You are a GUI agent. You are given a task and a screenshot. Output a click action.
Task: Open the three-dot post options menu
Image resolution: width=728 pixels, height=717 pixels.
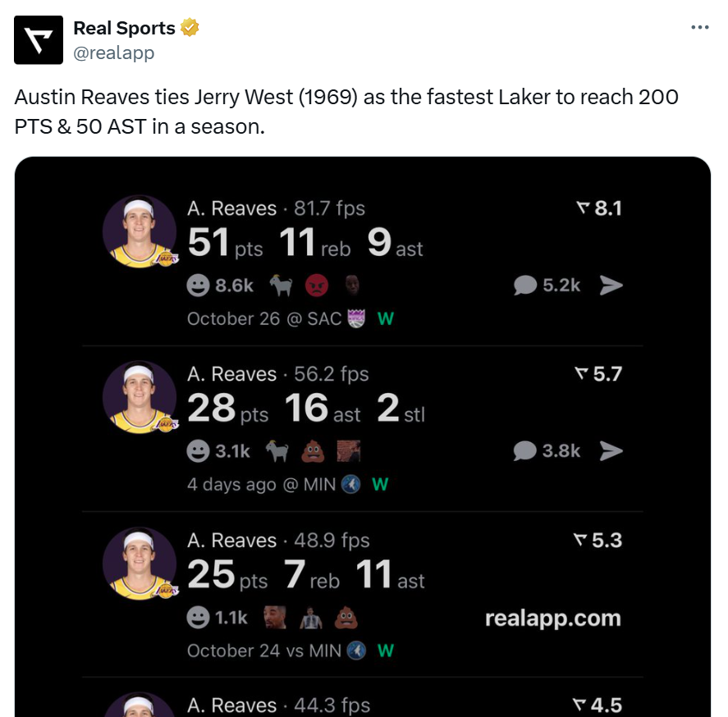click(699, 27)
